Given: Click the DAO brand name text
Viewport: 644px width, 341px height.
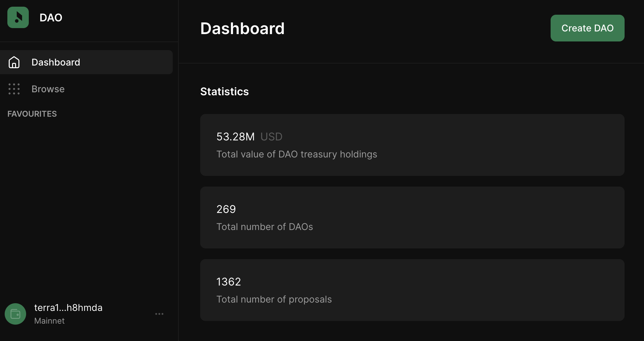Looking at the screenshot, I should pos(51,18).
